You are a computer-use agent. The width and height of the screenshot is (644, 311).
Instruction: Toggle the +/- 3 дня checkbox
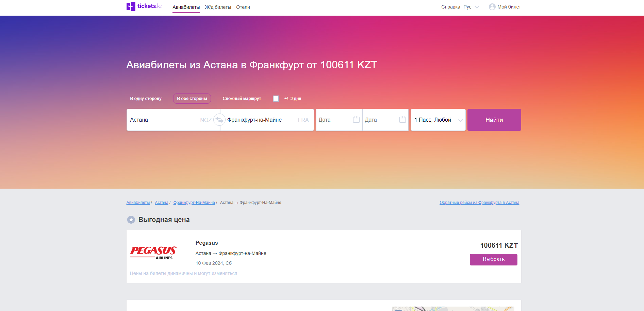276,99
